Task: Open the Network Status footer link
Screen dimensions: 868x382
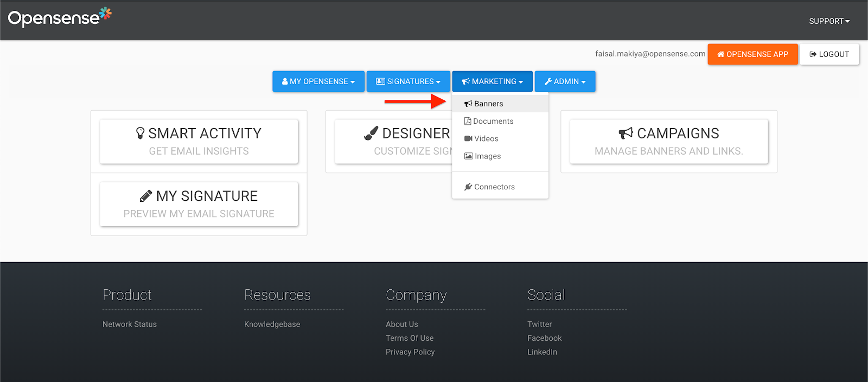Action: [130, 324]
